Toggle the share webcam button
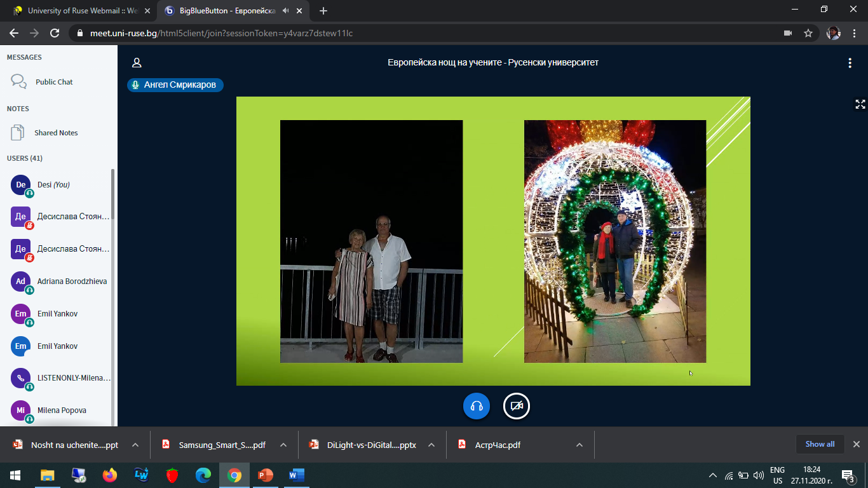 point(517,406)
